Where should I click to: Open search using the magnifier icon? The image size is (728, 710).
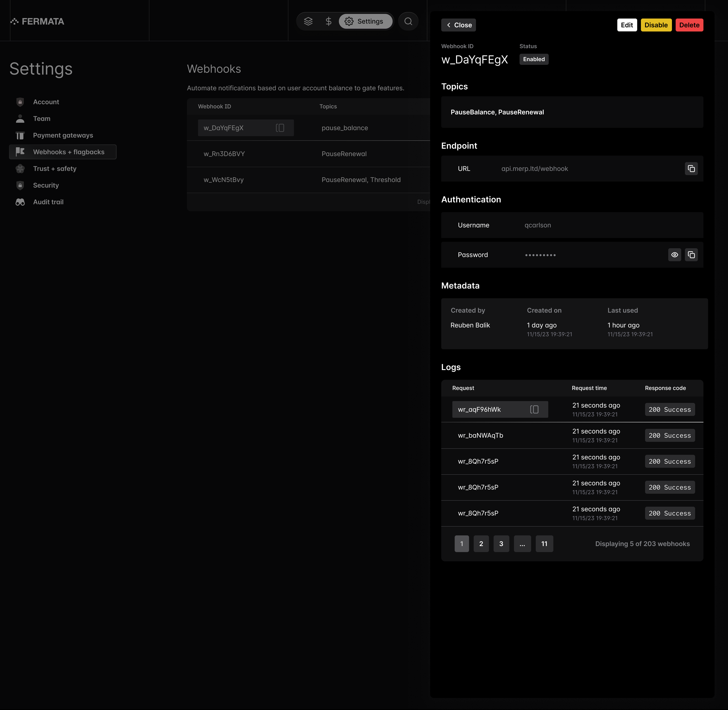pos(408,21)
